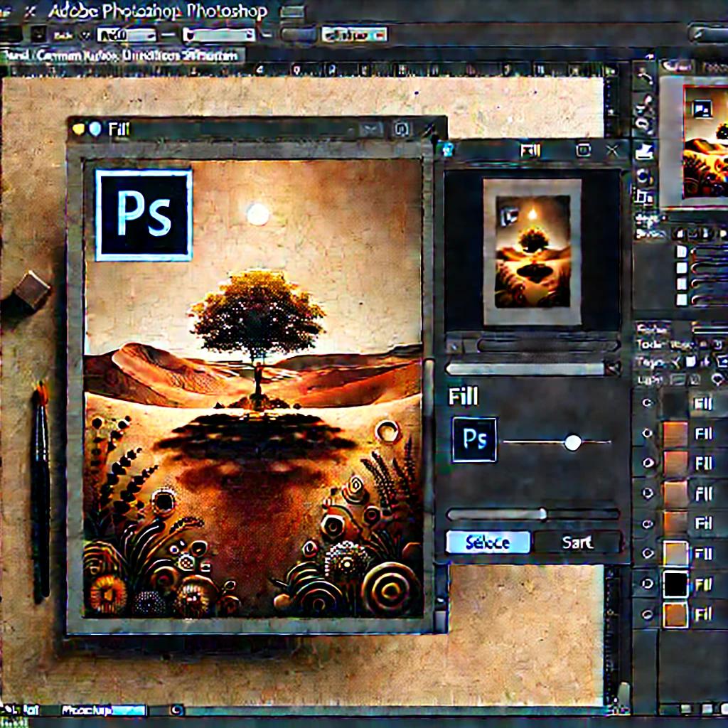This screenshot has height=728, width=728.
Task: Select the stamp tool icon in the right toolbar
Action: click(x=644, y=151)
